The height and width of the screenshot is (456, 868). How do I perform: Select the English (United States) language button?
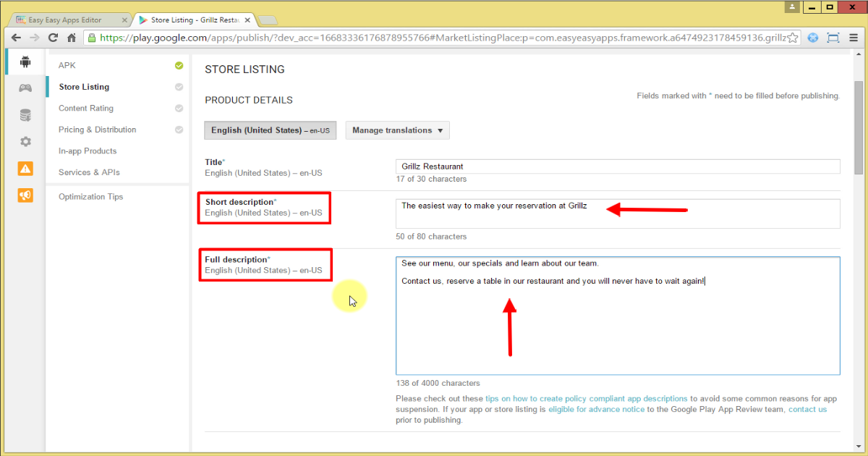pos(270,130)
